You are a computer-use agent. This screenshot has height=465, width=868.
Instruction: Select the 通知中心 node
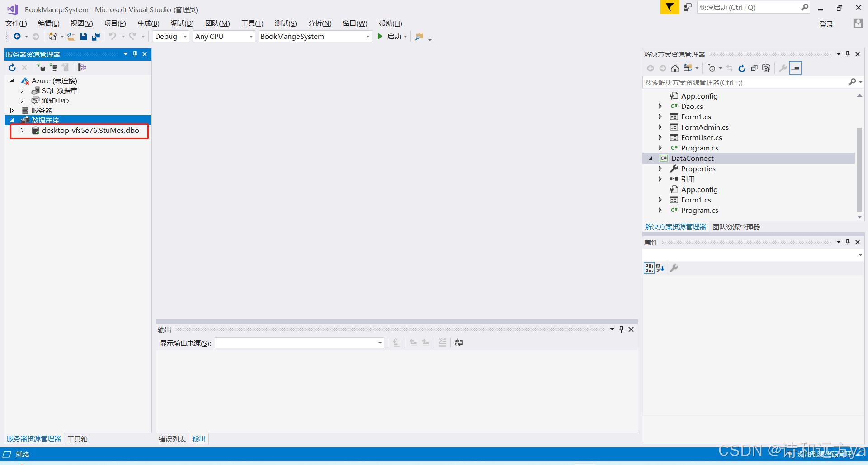tap(56, 101)
